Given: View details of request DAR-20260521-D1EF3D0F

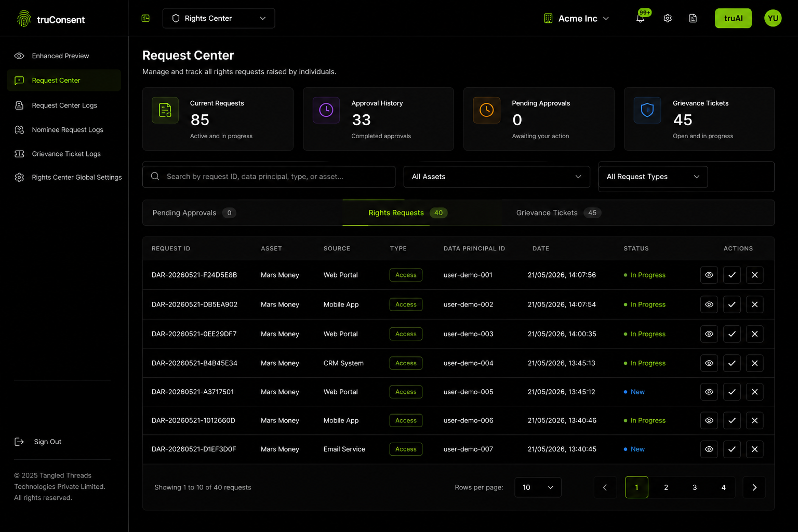Looking at the screenshot, I should pyautogui.click(x=709, y=449).
